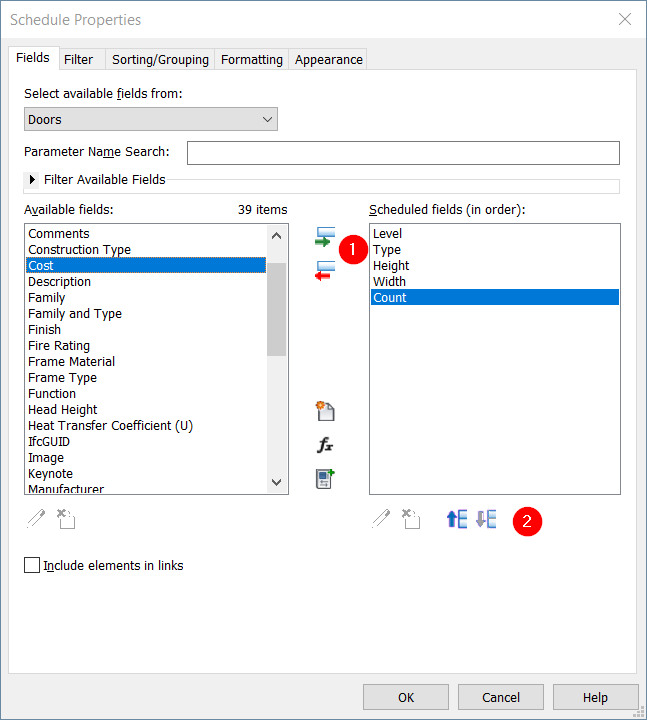Click the Add calculated parameter fx icon
Screen dimensions: 647x720
324,446
